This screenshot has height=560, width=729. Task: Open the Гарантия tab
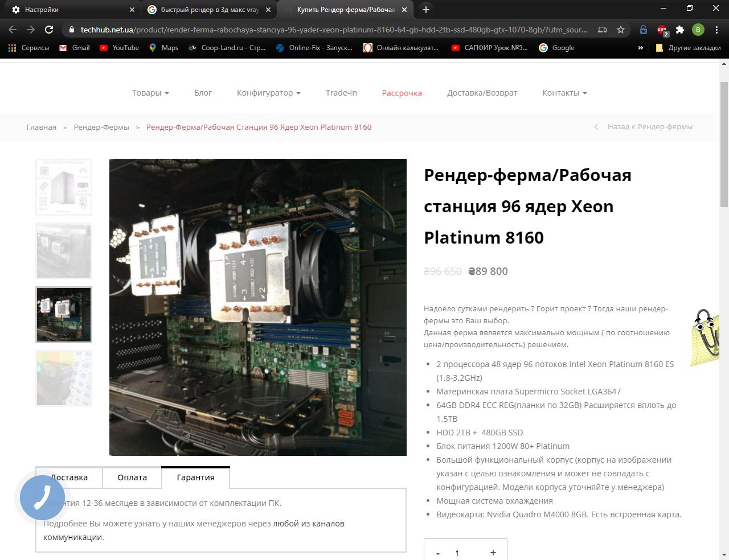click(196, 477)
